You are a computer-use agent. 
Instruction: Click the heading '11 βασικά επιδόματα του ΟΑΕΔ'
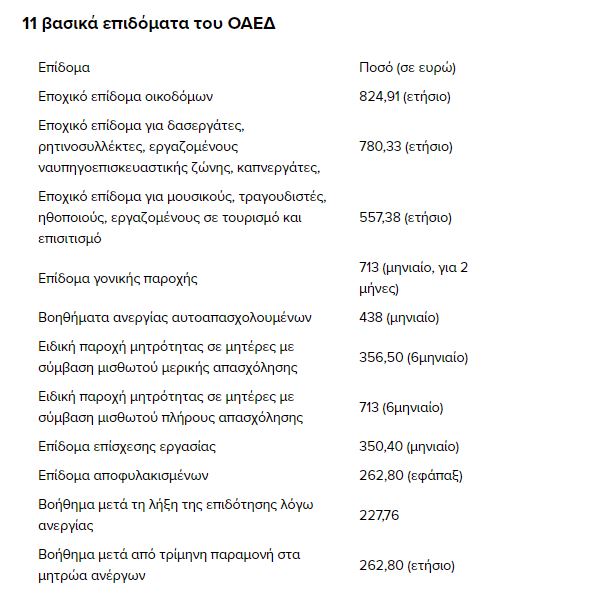(x=149, y=24)
